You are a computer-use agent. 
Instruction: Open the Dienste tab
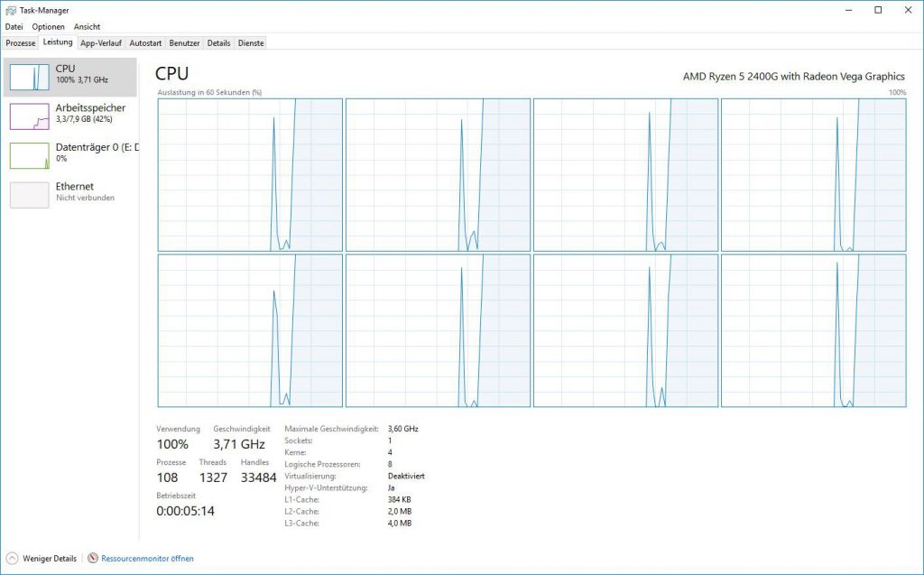251,42
